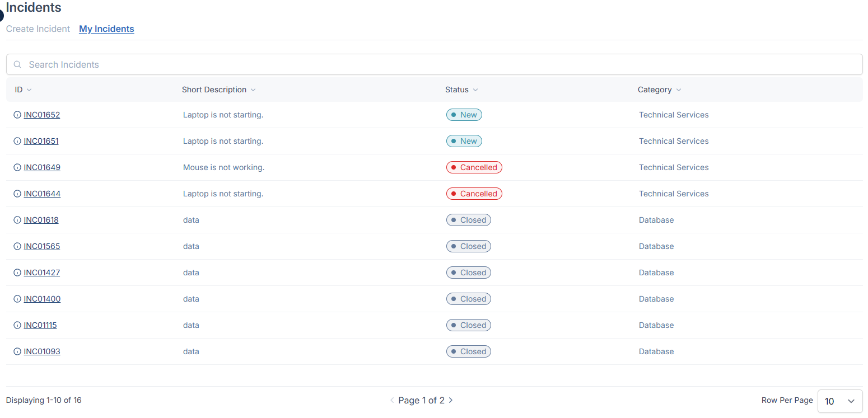Click the info icon beside INC01652
Screen dimensions: 868x418
point(17,115)
